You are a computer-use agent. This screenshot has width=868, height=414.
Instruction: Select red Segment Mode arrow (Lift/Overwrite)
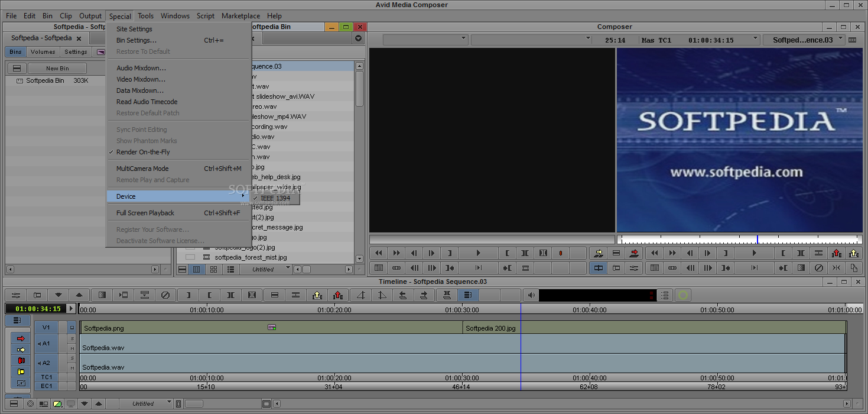pyautogui.click(x=21, y=338)
